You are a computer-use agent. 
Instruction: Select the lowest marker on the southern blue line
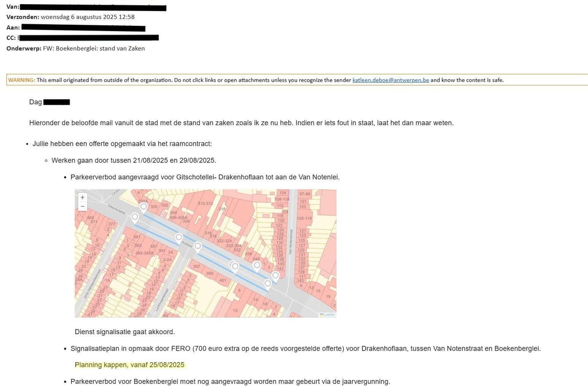[x=268, y=285]
